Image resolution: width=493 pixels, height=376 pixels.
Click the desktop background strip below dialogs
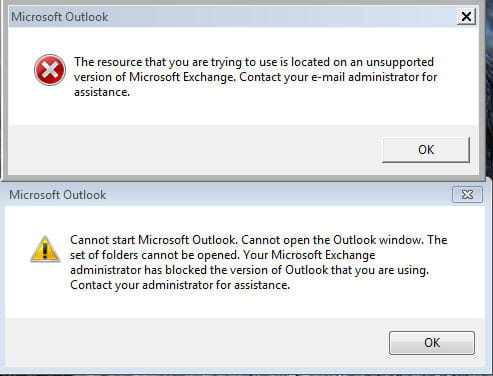pos(246,375)
